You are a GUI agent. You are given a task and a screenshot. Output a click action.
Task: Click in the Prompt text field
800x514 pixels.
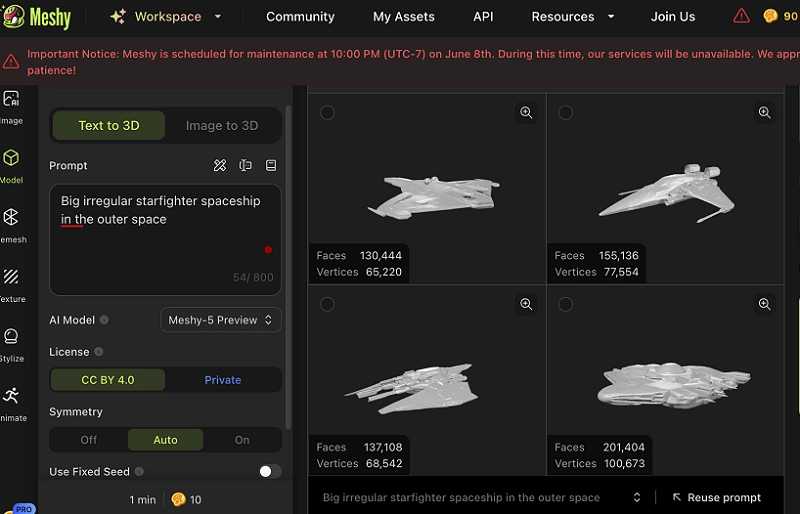tap(165, 240)
